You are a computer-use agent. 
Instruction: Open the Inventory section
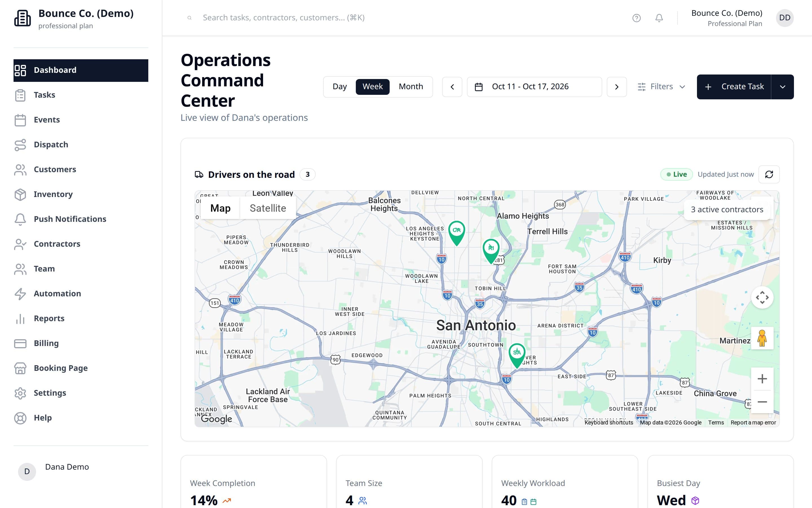(x=81, y=194)
